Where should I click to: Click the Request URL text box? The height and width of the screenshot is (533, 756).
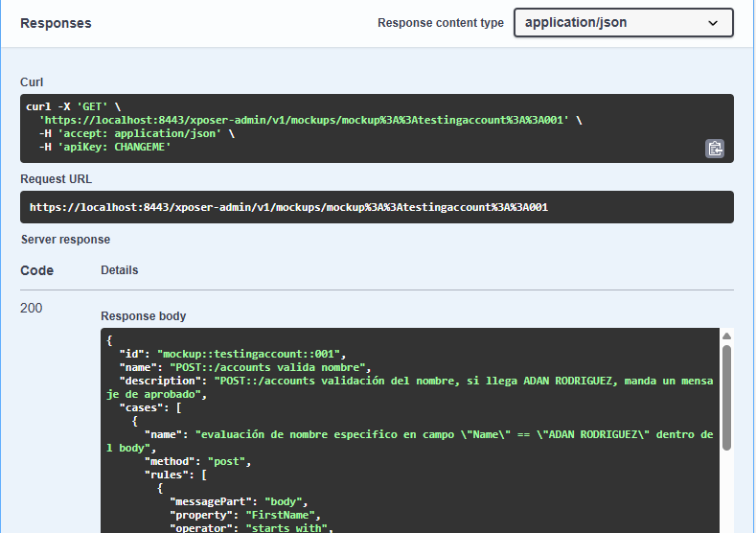coord(377,207)
